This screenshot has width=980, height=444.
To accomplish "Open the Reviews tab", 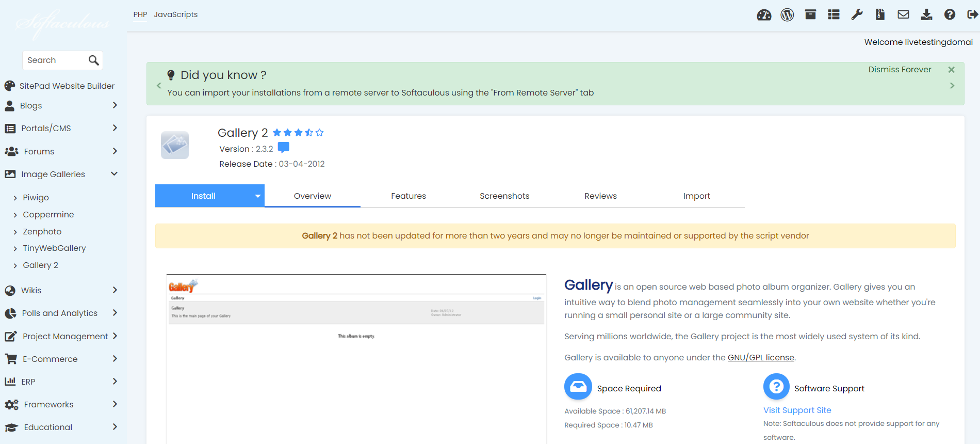I will click(600, 196).
